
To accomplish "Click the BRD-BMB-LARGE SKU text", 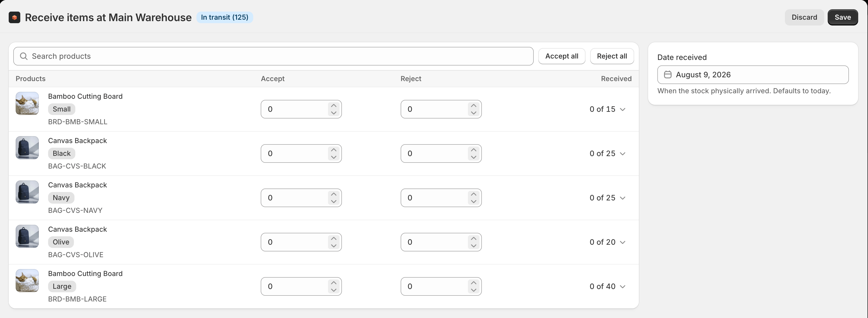I will (77, 299).
